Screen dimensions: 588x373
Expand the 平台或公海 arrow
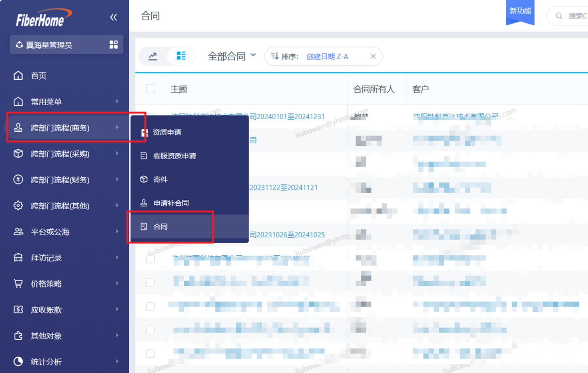pyautogui.click(x=117, y=231)
